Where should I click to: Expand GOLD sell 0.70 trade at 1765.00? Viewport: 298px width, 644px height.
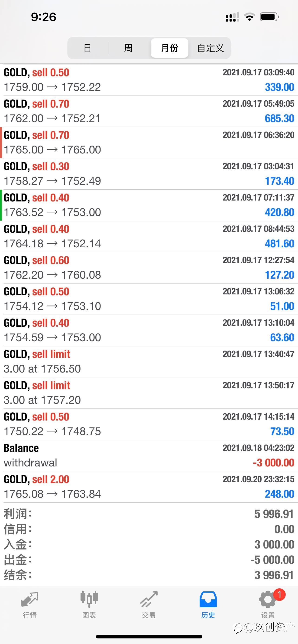pos(149,143)
